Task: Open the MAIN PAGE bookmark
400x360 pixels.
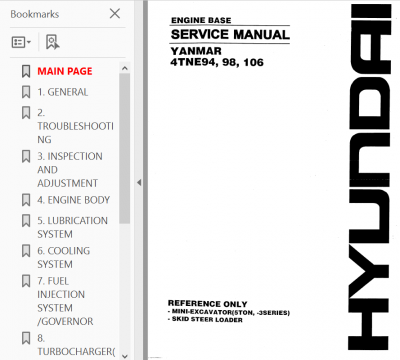Action: (x=65, y=71)
